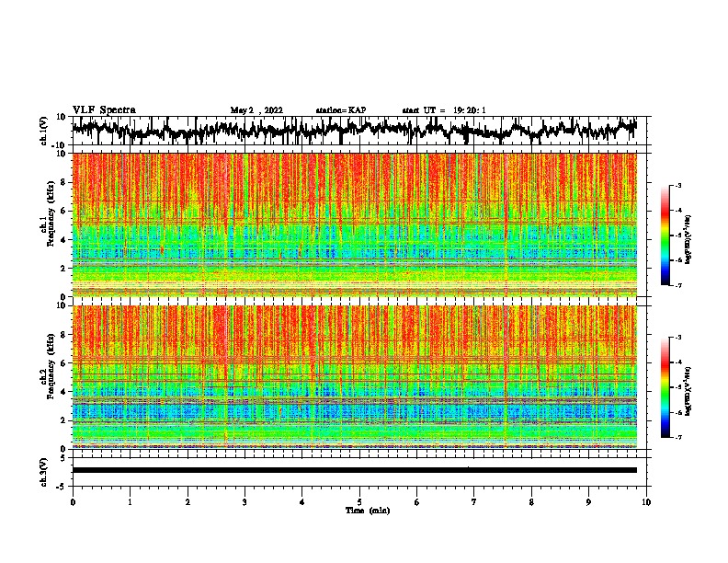Click time axis tick label "2"

point(188,502)
